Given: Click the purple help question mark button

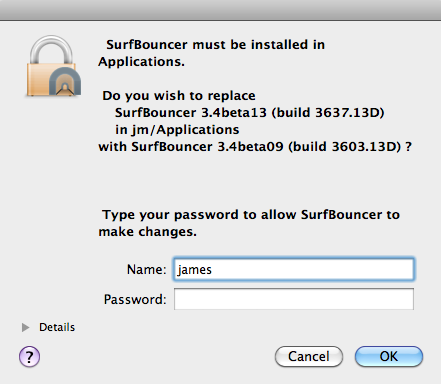Looking at the screenshot, I should (29, 357).
